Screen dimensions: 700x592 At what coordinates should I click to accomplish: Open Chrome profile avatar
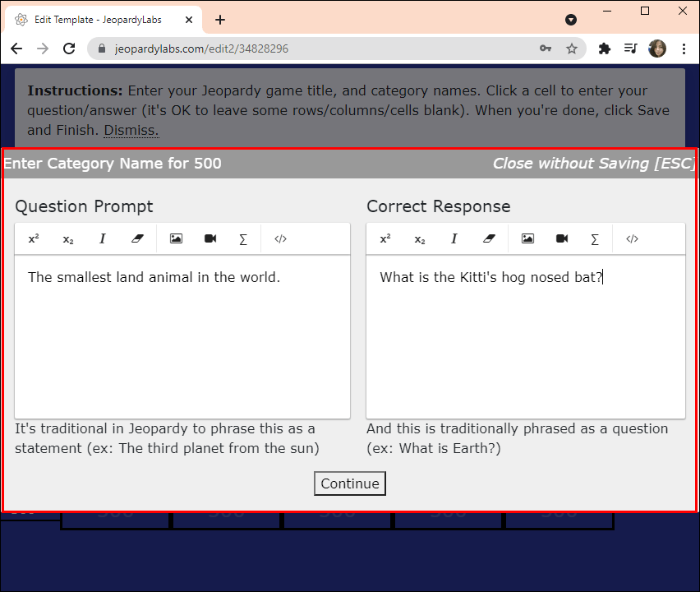[x=657, y=49]
